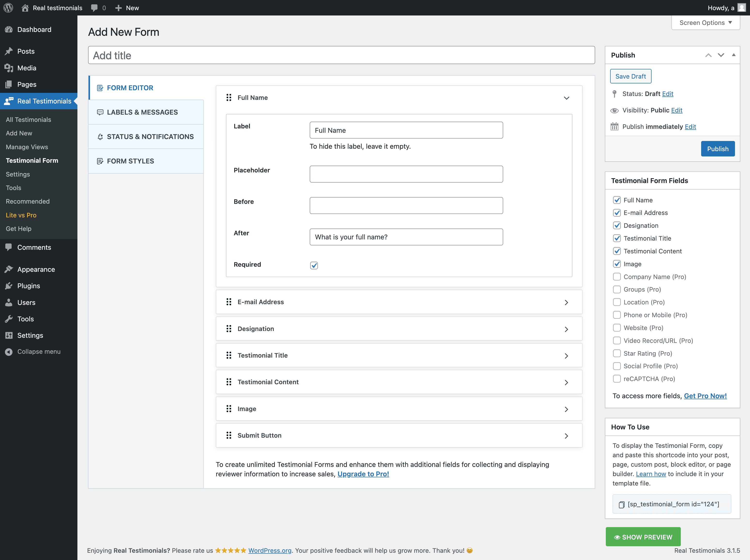Uncheck the Testimonial Content form field checkbox
750x560 pixels.
[x=617, y=251]
